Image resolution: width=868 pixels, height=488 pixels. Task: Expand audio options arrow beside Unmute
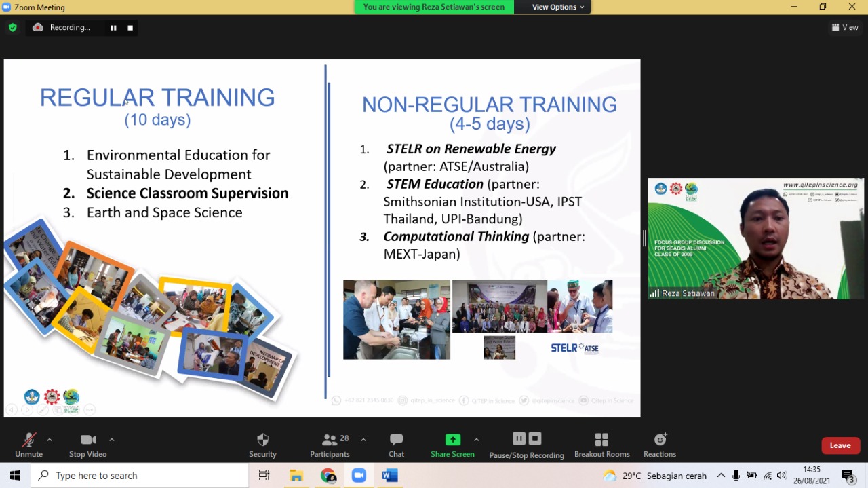50,440
